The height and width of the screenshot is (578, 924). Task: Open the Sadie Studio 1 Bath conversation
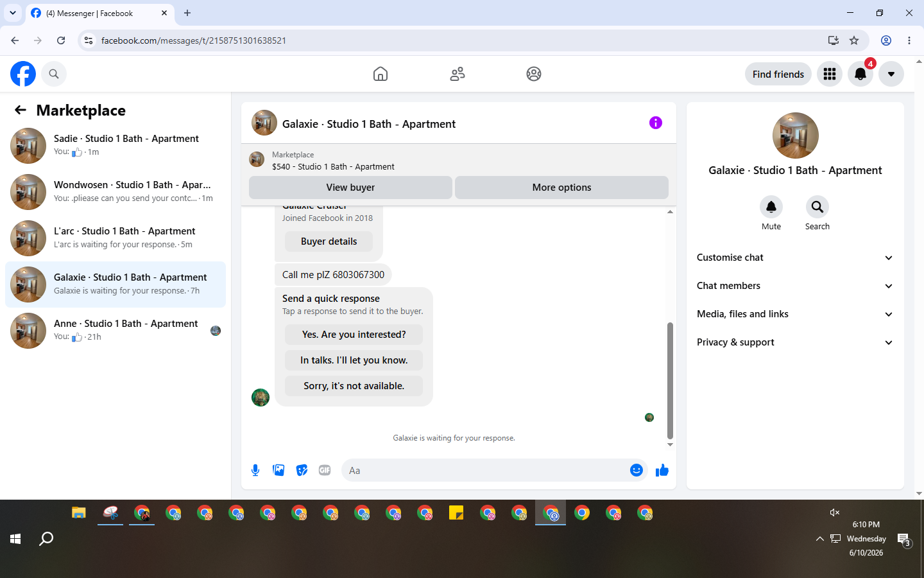116,146
